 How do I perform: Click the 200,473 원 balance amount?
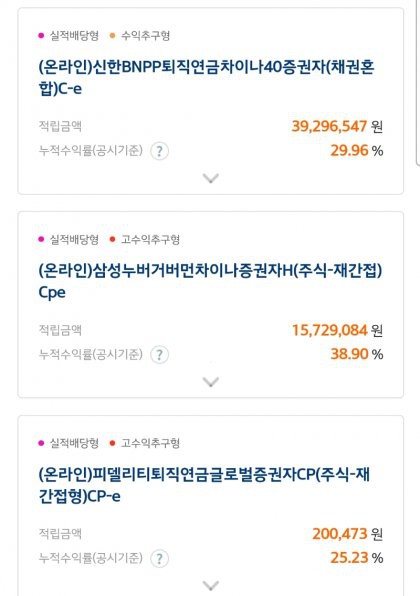(x=347, y=534)
